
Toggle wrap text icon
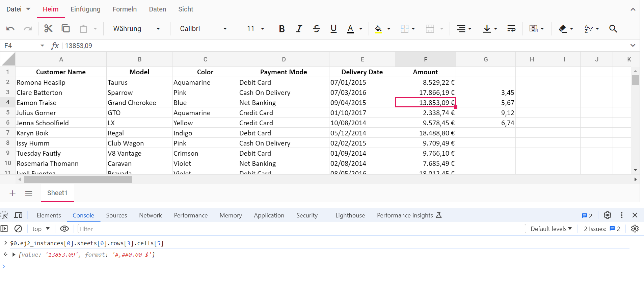[511, 29]
